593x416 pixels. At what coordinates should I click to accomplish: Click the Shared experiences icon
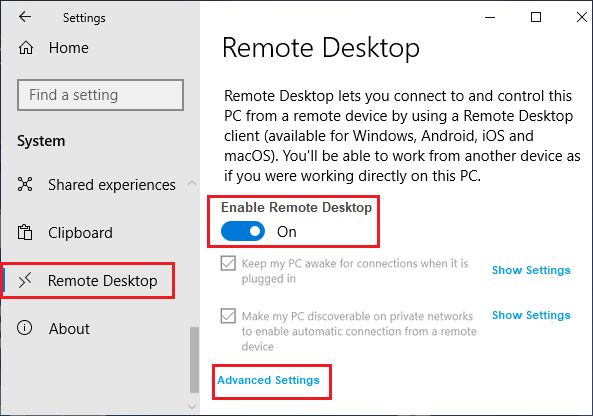click(25, 184)
